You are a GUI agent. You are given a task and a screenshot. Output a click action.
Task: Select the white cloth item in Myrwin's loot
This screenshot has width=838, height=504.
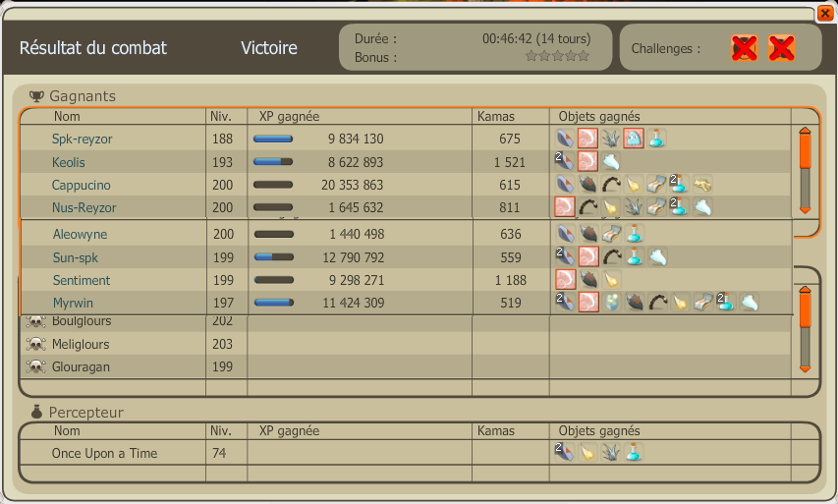click(750, 303)
